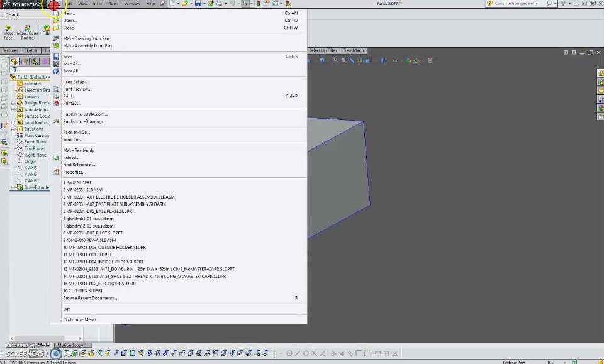This screenshot has height=364, width=604.
Task: Click the Save floppy icon in top toolbar
Action: point(198,4)
